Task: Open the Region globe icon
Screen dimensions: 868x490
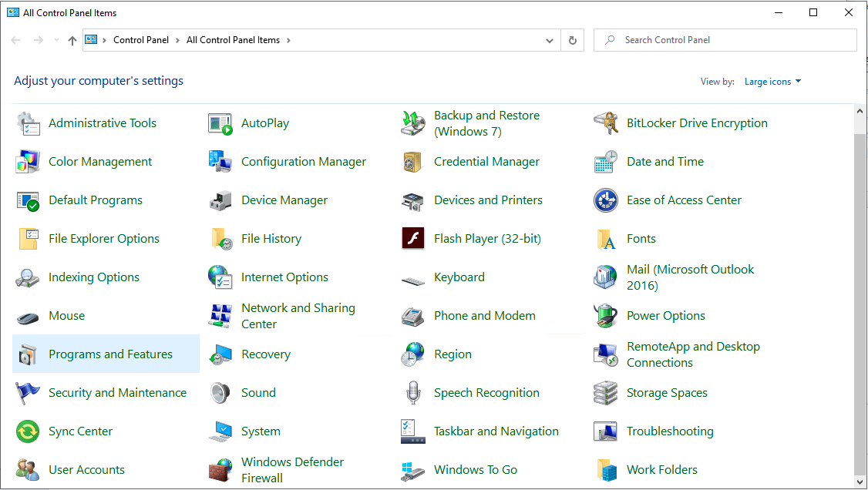Action: (x=413, y=354)
